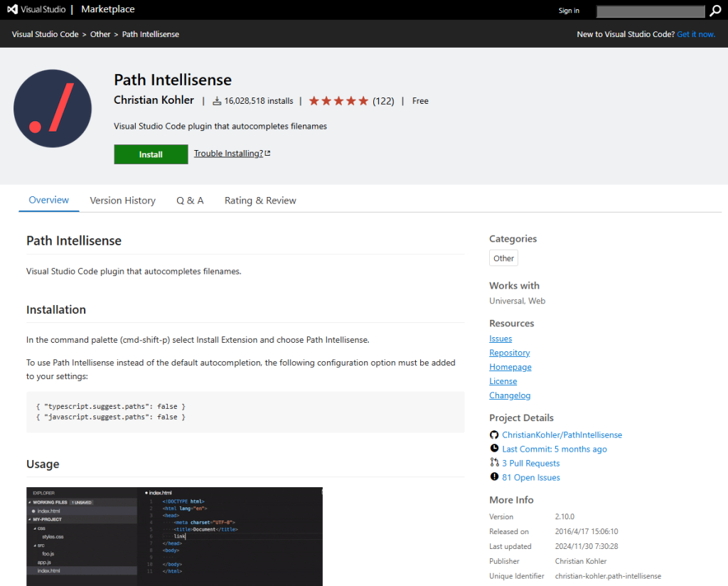The height and width of the screenshot is (586, 728).
Task: Click the Path Intellisense extension logo
Action: click(x=53, y=109)
